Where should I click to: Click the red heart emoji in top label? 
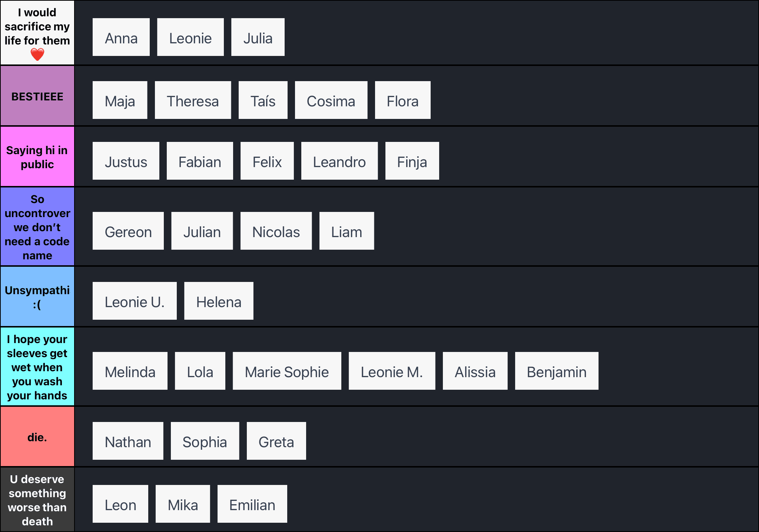37,54
